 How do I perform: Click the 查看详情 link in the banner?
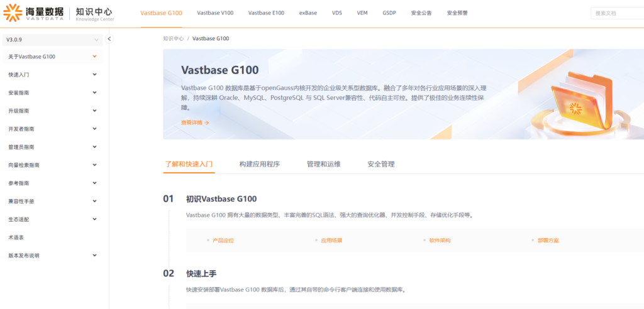click(x=195, y=122)
